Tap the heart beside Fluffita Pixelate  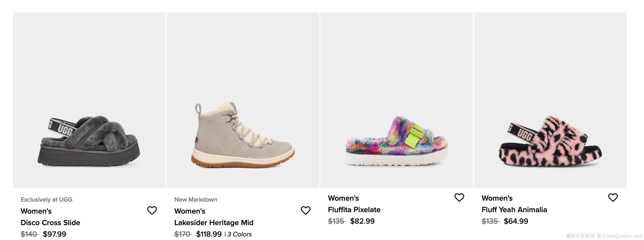(459, 198)
